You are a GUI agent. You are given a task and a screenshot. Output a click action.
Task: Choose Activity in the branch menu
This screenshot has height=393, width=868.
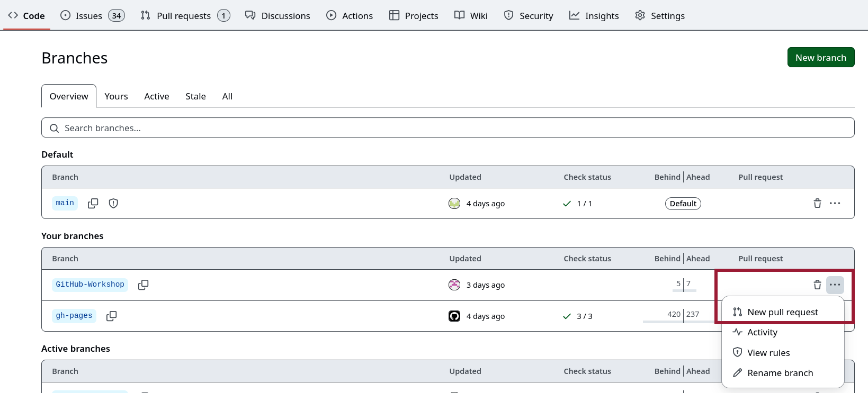tap(762, 332)
